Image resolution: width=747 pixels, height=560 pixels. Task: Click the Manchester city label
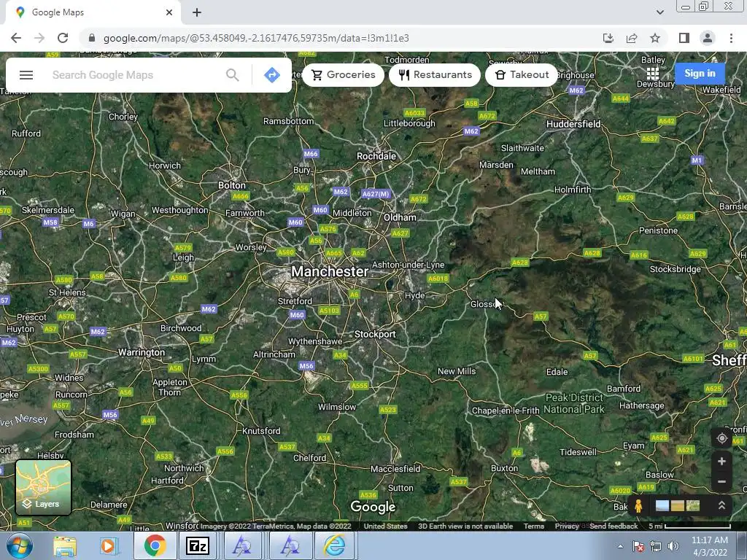click(x=330, y=271)
